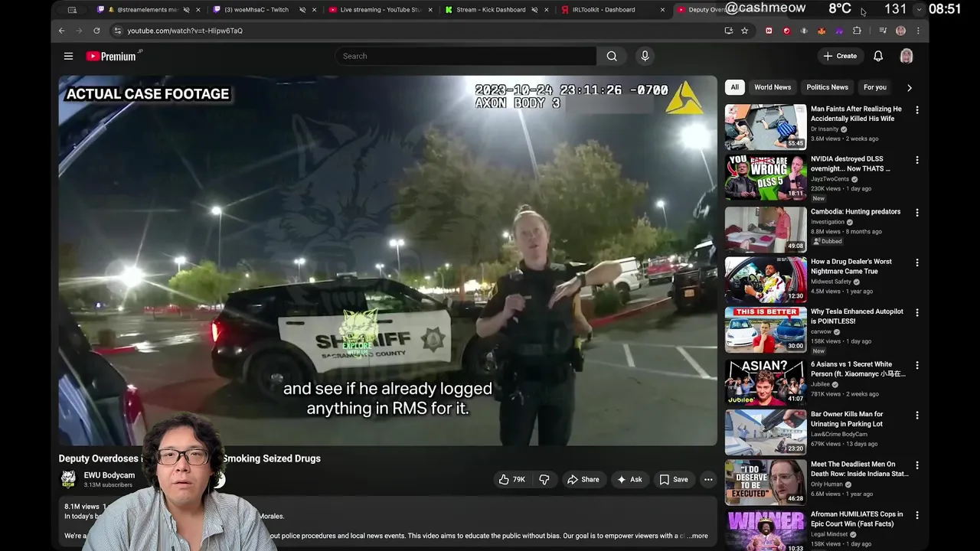
Task: Open 6 Asians vs 1 Secret White title
Action: pos(857,370)
